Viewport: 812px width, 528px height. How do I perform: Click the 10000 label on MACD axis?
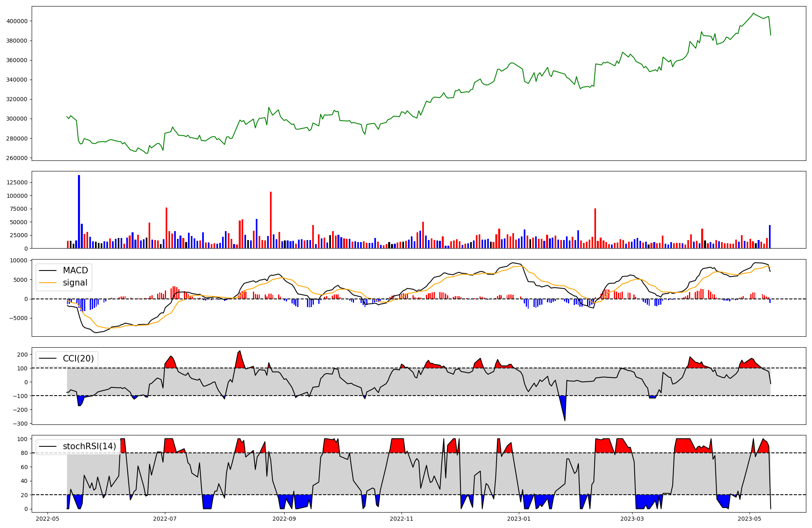point(19,260)
